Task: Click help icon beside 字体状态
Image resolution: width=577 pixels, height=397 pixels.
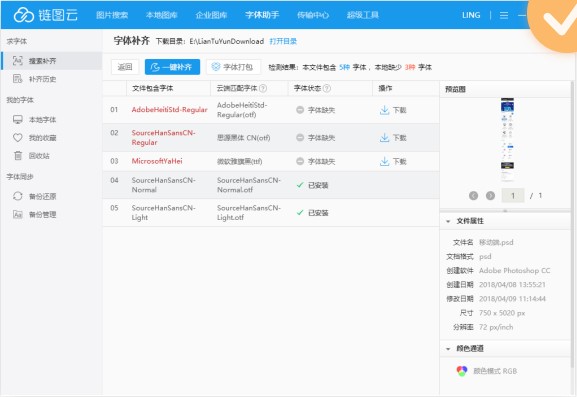Action: coord(326,88)
